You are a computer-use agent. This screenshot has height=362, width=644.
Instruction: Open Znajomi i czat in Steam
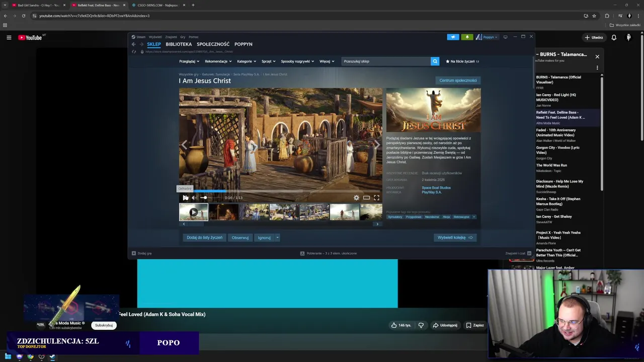pos(518,253)
